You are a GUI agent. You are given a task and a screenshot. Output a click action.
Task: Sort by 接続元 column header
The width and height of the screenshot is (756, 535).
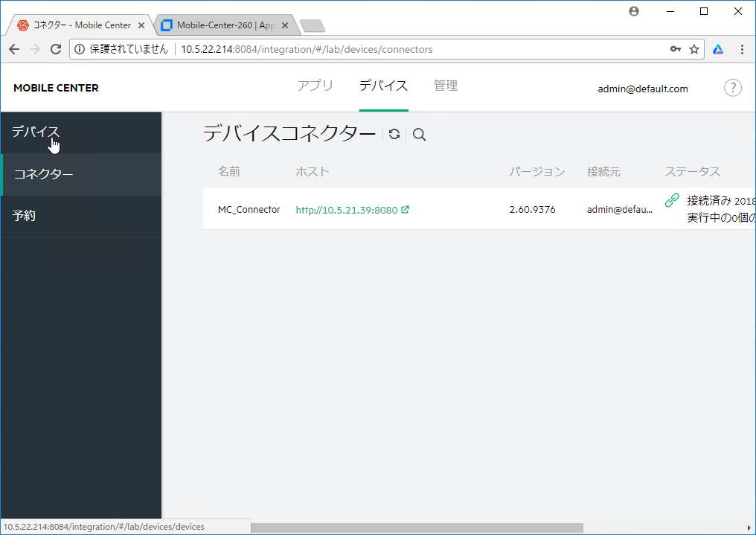coord(603,172)
